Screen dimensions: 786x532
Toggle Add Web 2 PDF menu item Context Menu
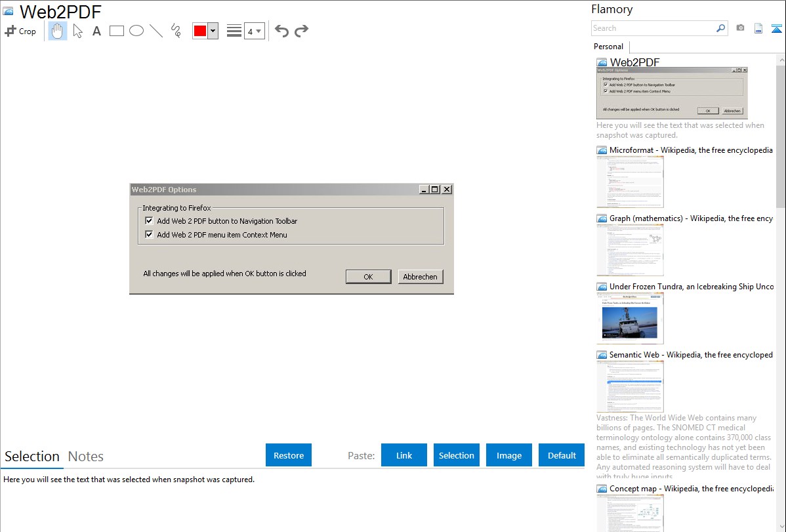(149, 234)
